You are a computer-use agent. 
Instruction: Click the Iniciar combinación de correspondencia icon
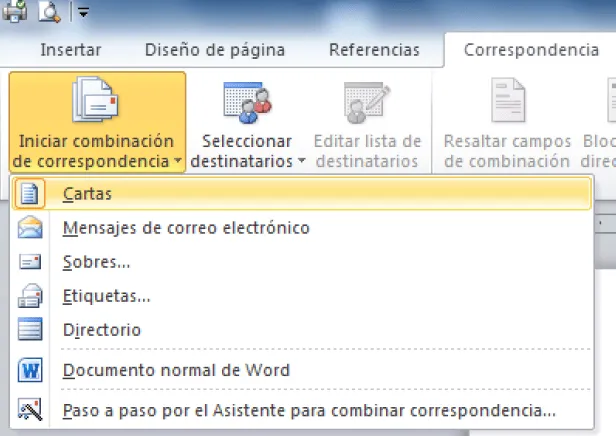coord(95,99)
